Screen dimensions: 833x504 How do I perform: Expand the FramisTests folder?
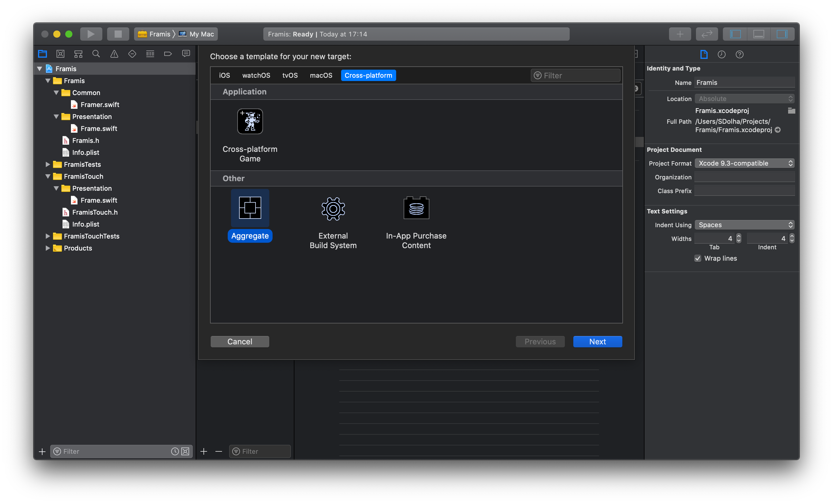(x=48, y=164)
